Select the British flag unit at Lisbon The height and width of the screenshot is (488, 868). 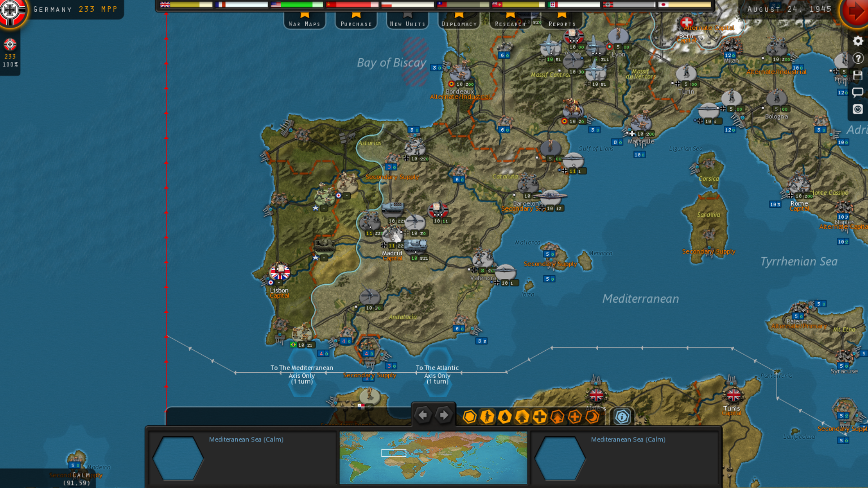click(x=279, y=272)
